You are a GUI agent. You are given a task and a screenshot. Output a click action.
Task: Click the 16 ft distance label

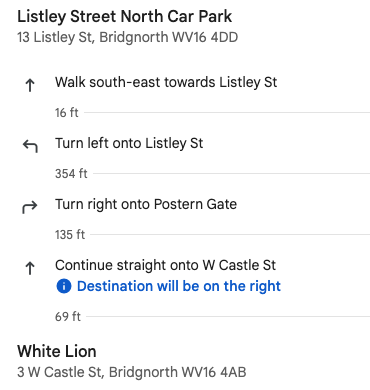pyautogui.click(x=67, y=113)
